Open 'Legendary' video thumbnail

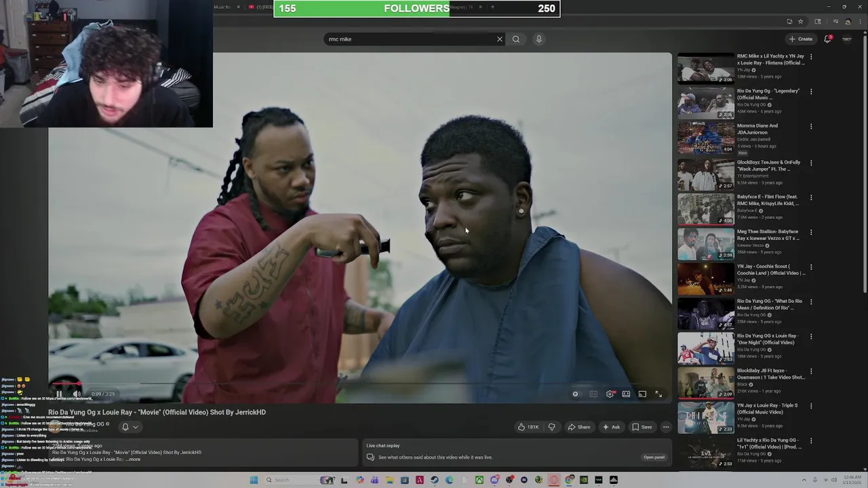tap(706, 103)
